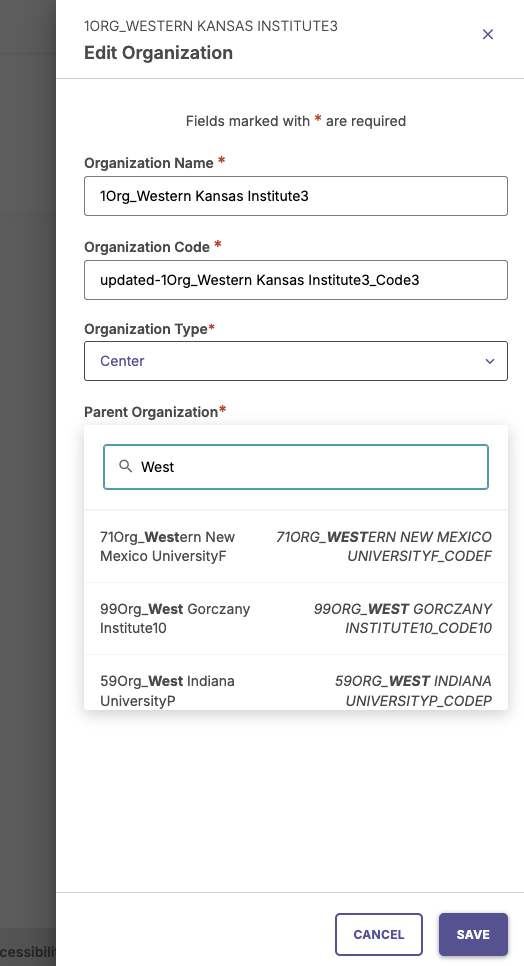
Task: Click the Organization Name label
Action: click(149, 163)
